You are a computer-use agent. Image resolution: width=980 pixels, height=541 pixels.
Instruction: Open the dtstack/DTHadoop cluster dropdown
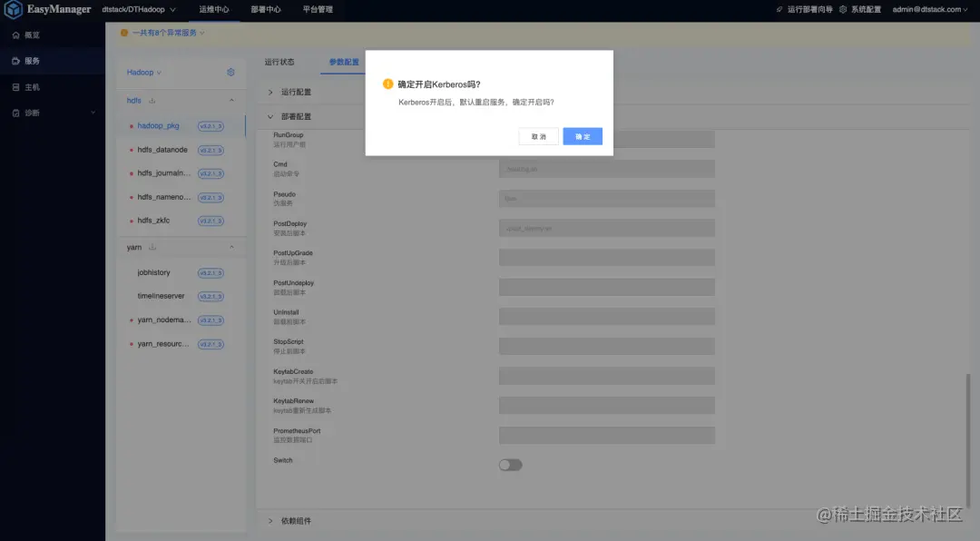coord(139,9)
